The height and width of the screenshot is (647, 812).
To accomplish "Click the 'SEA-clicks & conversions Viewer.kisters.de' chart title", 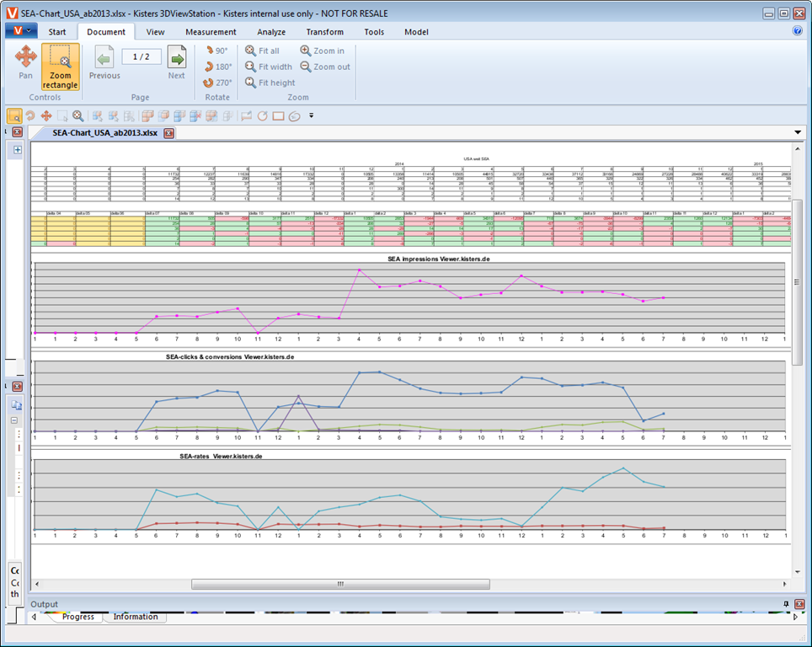I will [x=230, y=357].
